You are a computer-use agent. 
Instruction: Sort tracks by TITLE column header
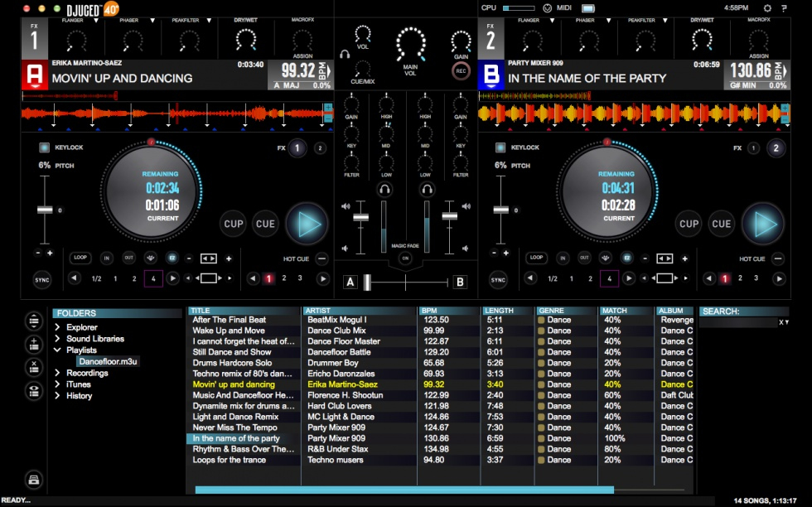click(x=244, y=311)
